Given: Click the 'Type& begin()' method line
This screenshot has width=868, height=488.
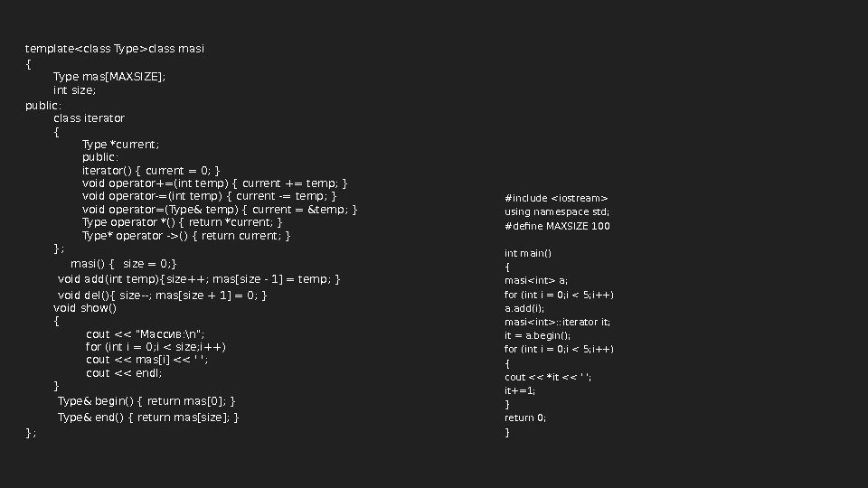Looking at the screenshot, I should 146,400.
